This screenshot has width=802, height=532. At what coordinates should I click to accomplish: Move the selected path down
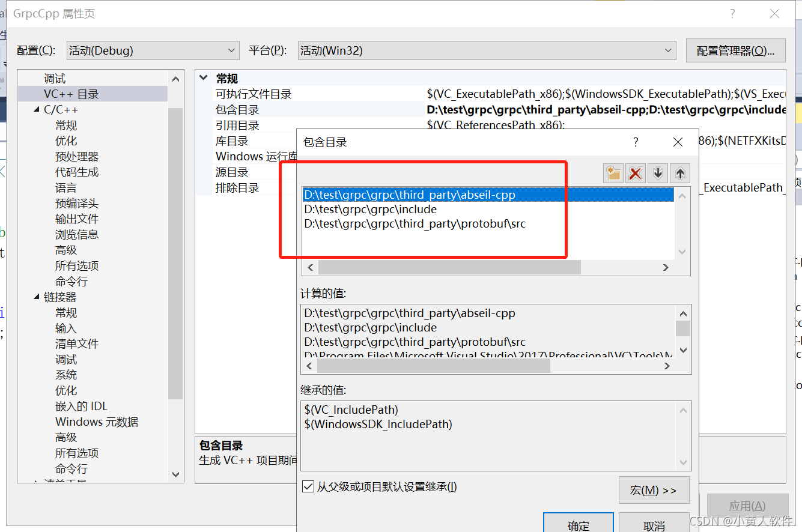[657, 173]
